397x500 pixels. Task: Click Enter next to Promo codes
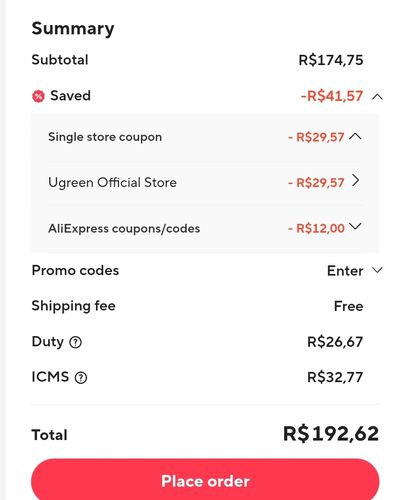(345, 271)
